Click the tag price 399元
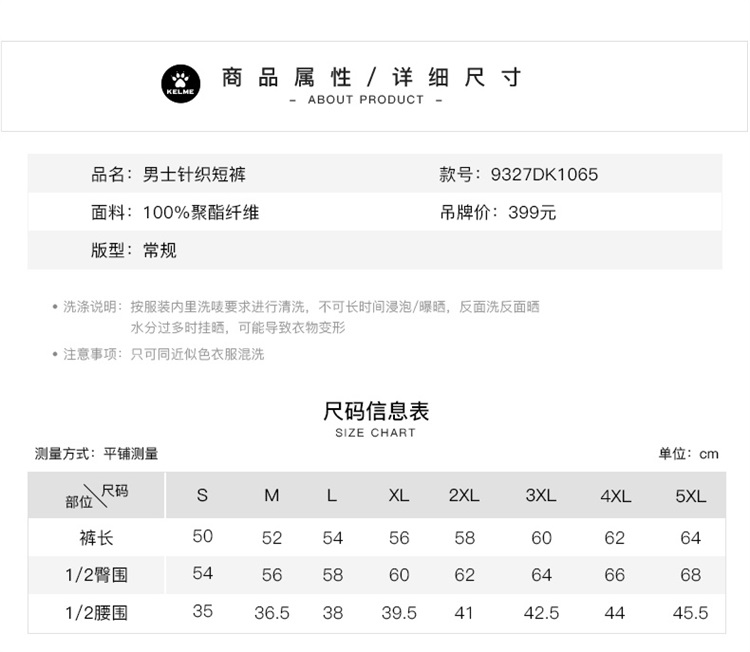The width and height of the screenshot is (750, 652). 532,212
